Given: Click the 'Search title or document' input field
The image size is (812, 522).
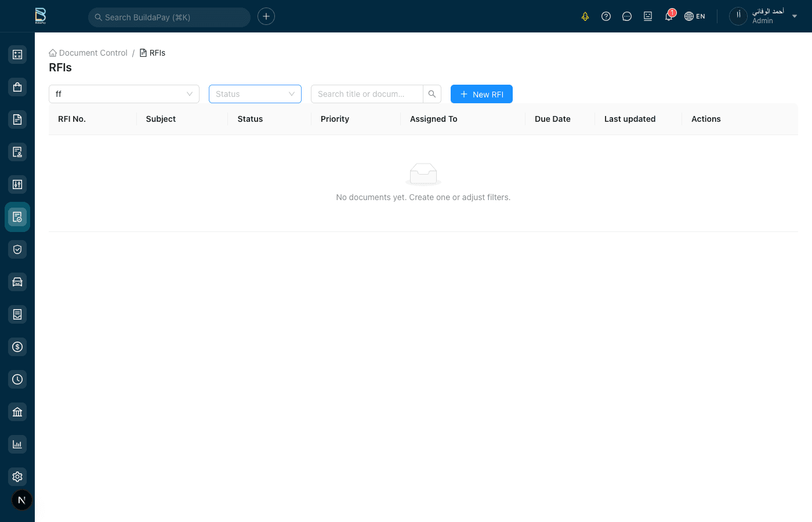Looking at the screenshot, I should point(367,93).
